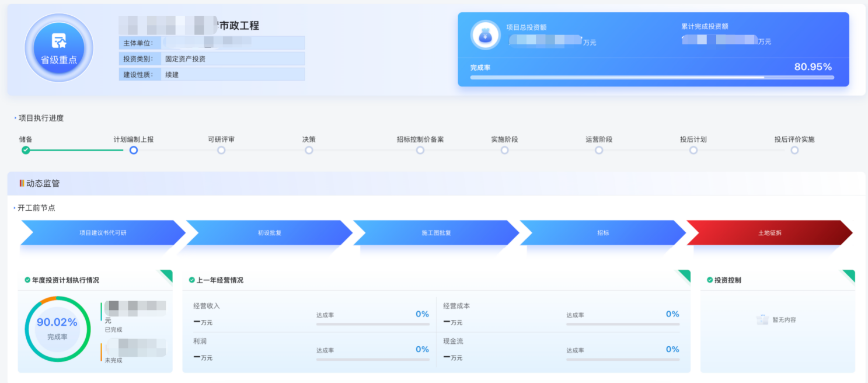This screenshot has height=383, width=868.
Task: Open the 土地征拆 red stage arrow
Action: pos(771,232)
